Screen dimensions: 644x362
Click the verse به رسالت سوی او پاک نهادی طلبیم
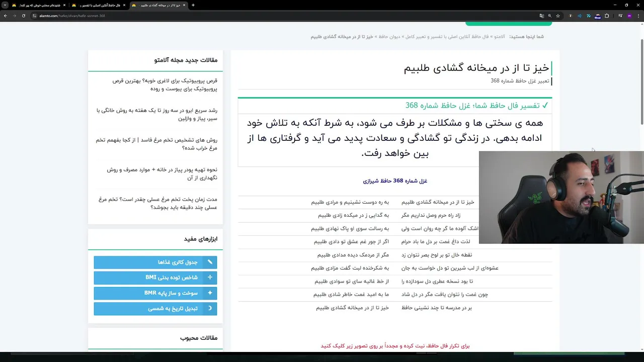pyautogui.click(x=350, y=228)
